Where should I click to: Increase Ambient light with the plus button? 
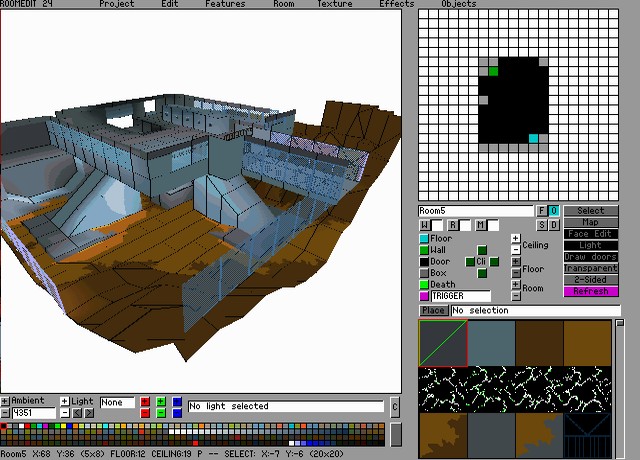click(5, 401)
